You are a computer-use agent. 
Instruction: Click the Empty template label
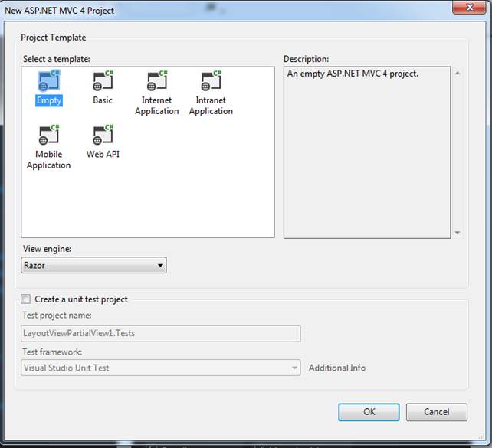coord(49,100)
